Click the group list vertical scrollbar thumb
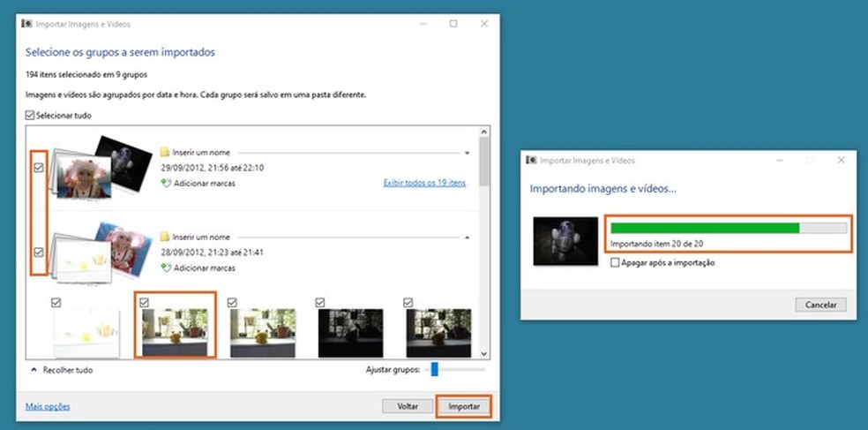The image size is (868, 430). click(483, 162)
